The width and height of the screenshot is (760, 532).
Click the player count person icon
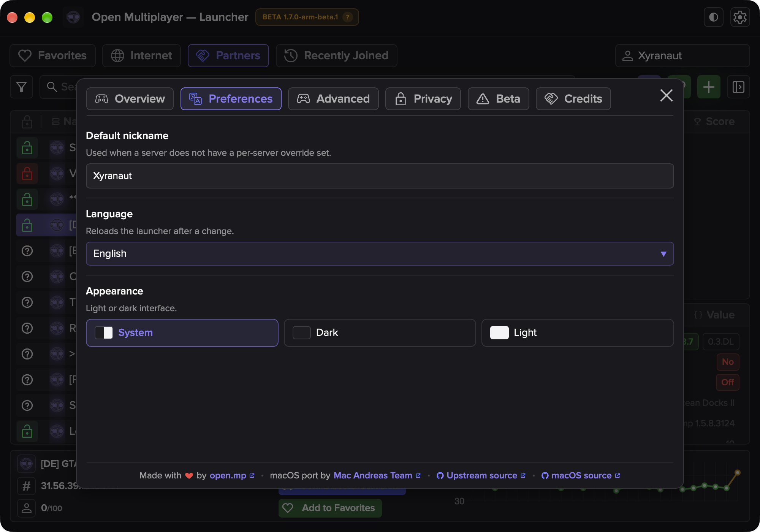(26, 508)
